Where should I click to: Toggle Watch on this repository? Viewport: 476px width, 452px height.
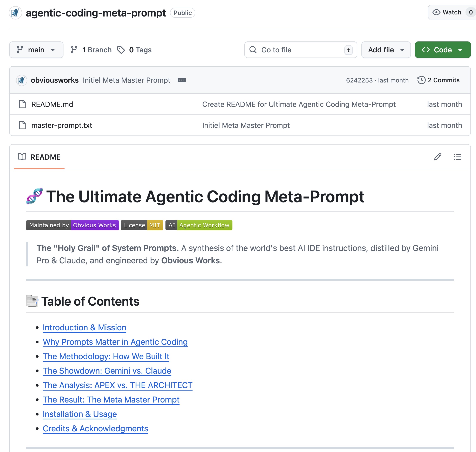point(447,12)
